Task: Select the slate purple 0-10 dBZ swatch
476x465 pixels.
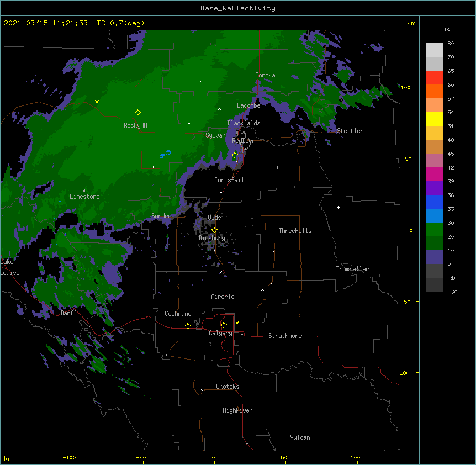Action: 434,257
